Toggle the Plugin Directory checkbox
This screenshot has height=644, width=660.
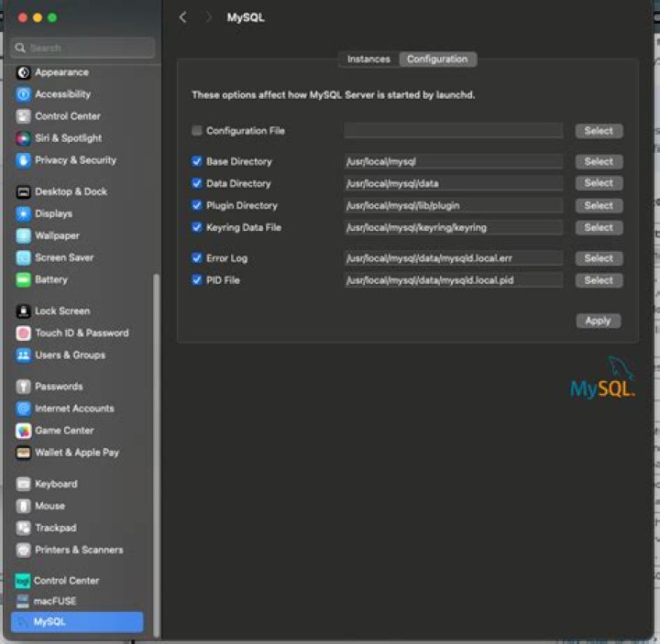point(196,206)
